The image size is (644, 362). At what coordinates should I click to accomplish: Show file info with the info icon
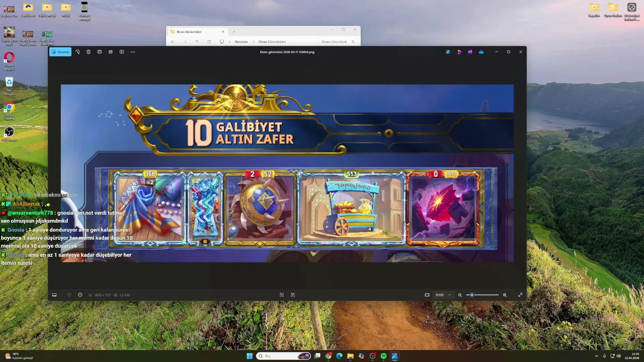[x=80, y=295]
